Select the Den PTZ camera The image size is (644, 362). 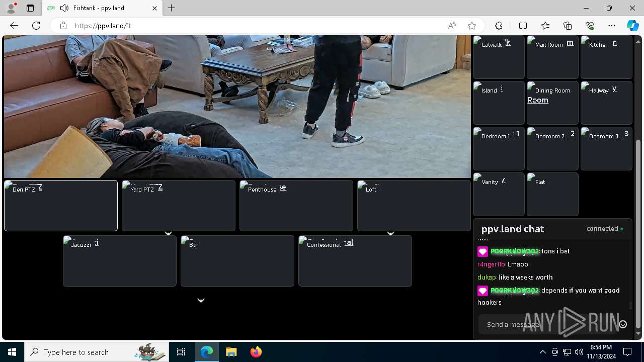(61, 206)
